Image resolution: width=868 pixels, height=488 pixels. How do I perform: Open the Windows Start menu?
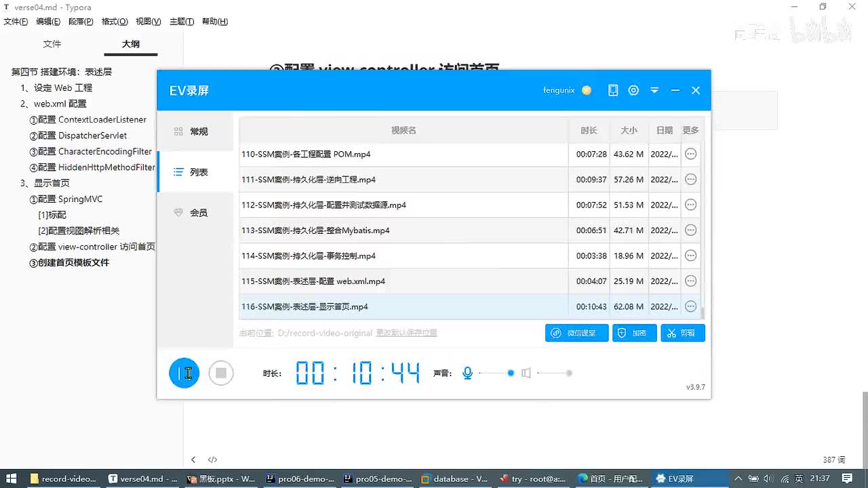click(12, 479)
